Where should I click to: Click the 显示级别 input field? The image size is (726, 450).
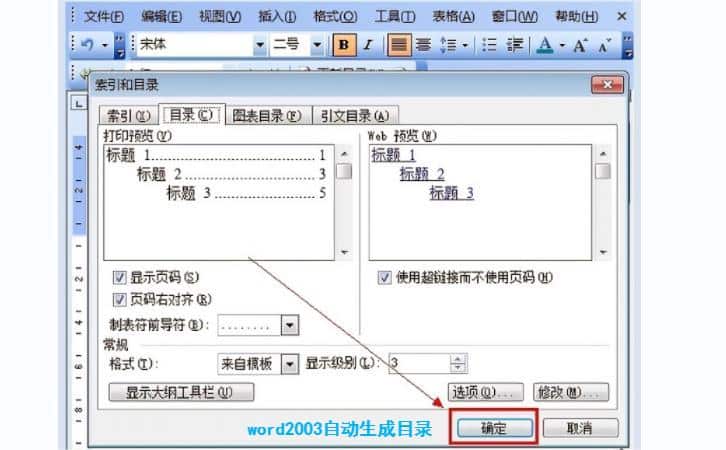[419, 363]
